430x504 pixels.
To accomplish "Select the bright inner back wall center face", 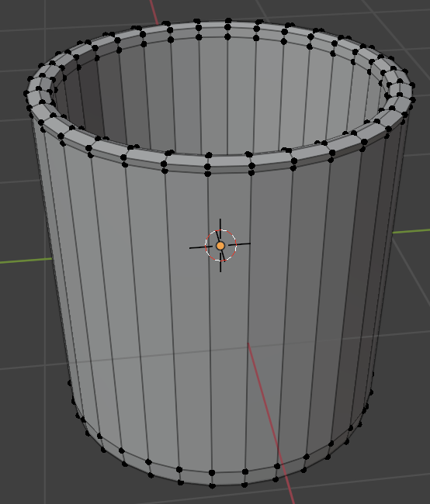I will (213, 95).
